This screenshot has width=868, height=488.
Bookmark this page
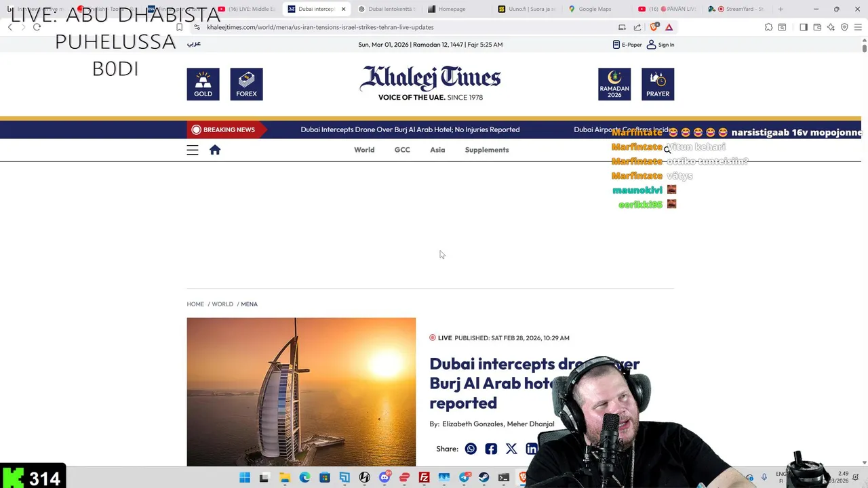point(179,27)
